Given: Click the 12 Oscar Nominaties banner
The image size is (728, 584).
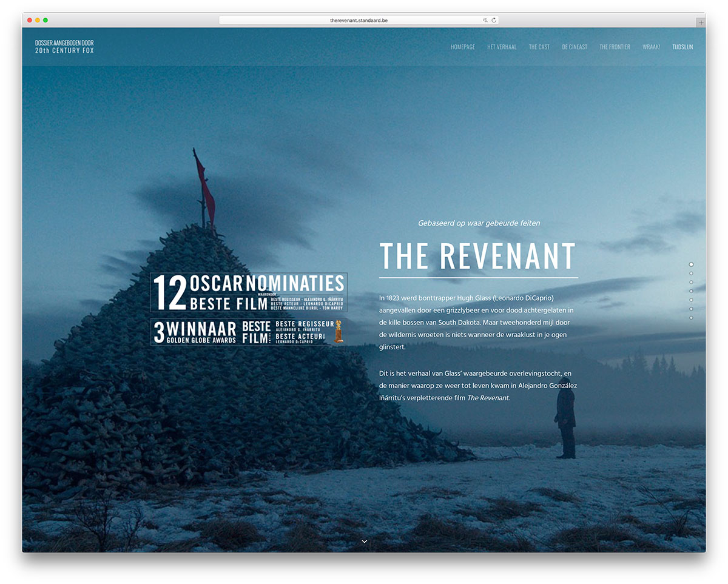Looking at the screenshot, I should (x=249, y=292).
